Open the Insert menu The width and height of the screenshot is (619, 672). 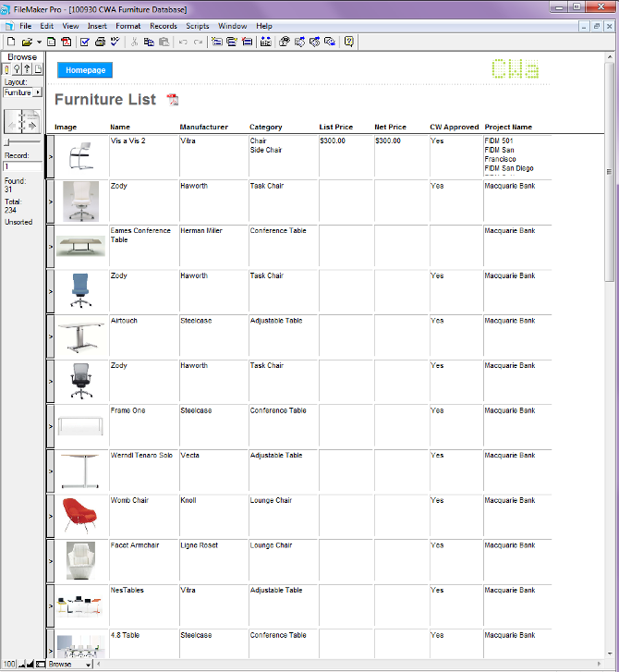[97, 26]
